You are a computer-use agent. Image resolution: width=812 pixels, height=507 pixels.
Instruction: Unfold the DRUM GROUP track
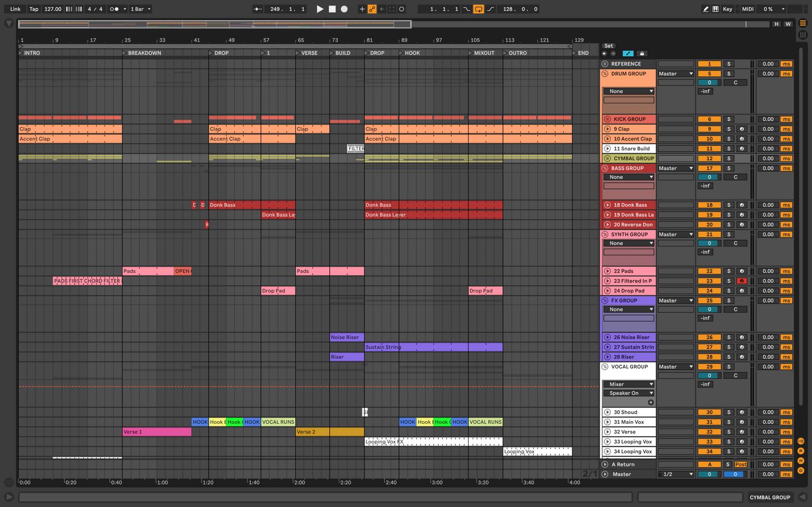(x=605, y=74)
